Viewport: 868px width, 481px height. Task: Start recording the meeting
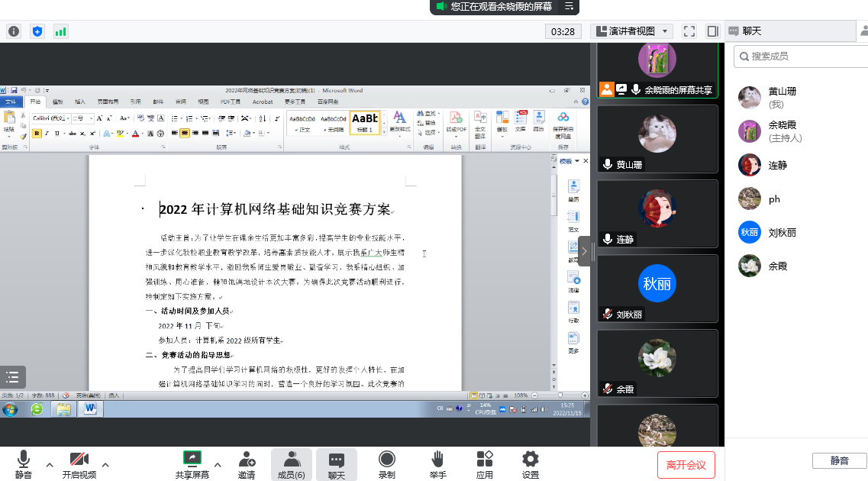pyautogui.click(x=387, y=464)
